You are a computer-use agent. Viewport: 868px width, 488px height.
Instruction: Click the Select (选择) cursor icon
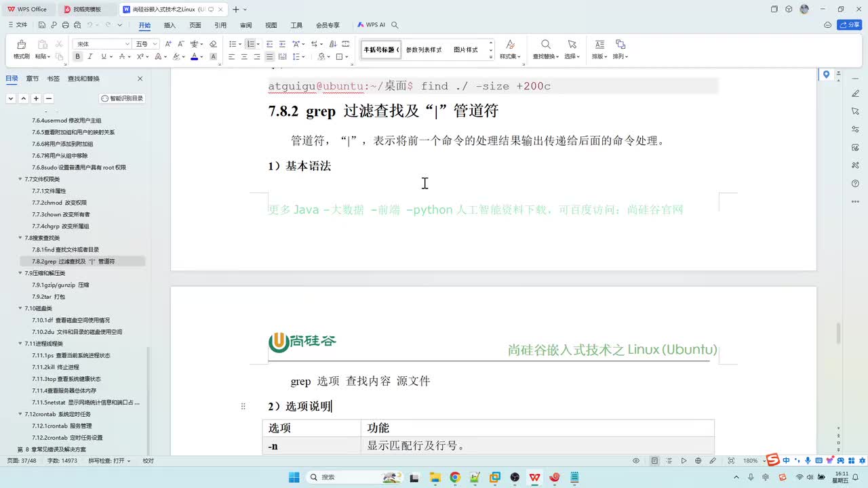point(572,44)
